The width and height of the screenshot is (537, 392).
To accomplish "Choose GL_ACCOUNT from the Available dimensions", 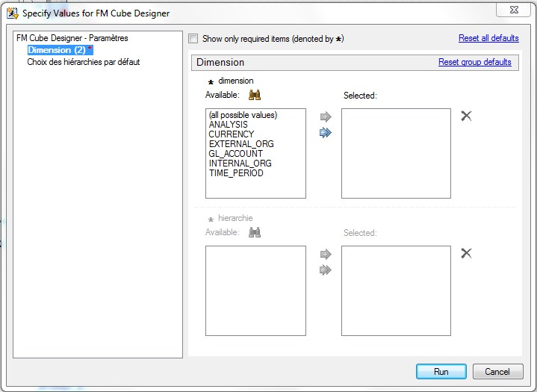I will [x=236, y=154].
